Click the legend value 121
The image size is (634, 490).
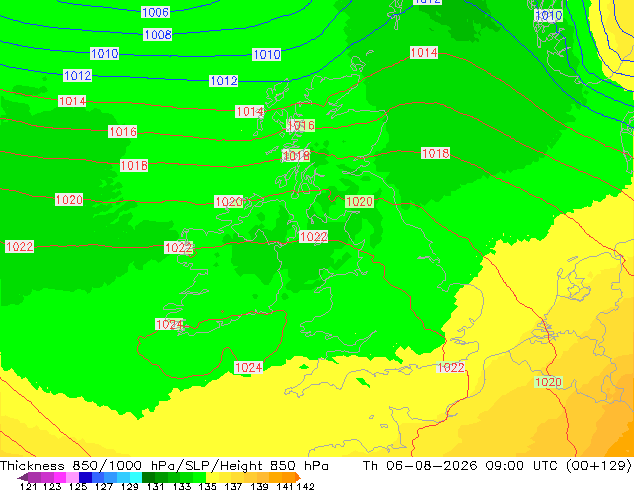coord(28,486)
